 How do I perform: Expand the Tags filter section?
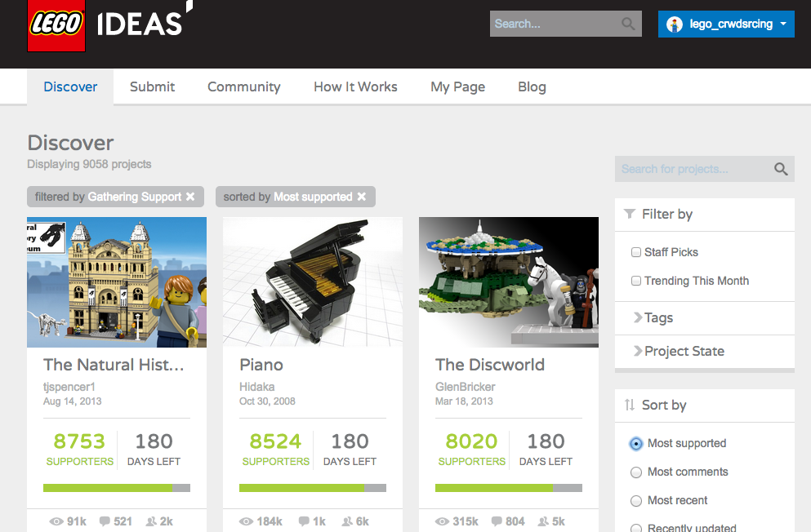pyautogui.click(x=658, y=318)
